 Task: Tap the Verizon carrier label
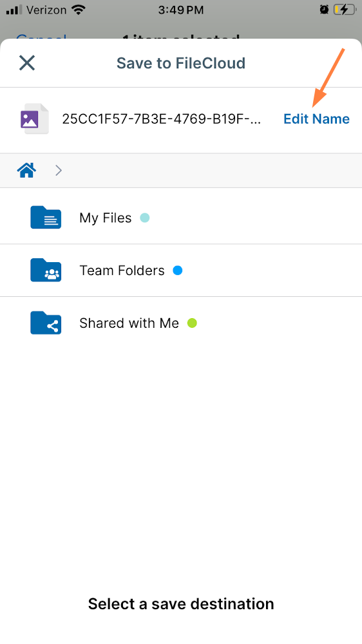[46, 10]
